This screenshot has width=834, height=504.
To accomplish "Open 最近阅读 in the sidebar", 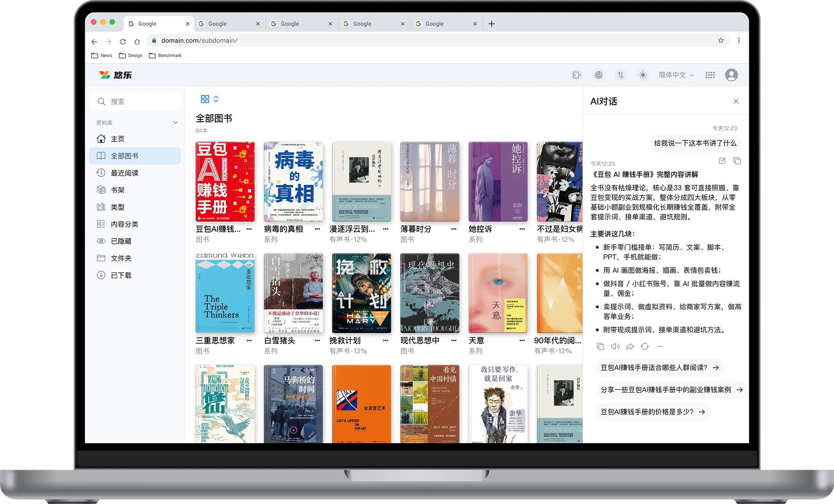I will (135, 173).
